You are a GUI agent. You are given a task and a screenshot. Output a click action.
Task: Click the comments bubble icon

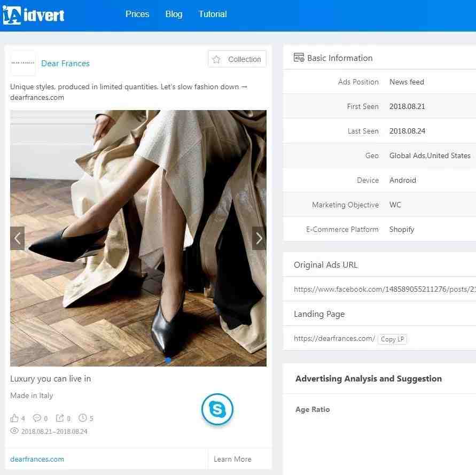click(x=37, y=418)
